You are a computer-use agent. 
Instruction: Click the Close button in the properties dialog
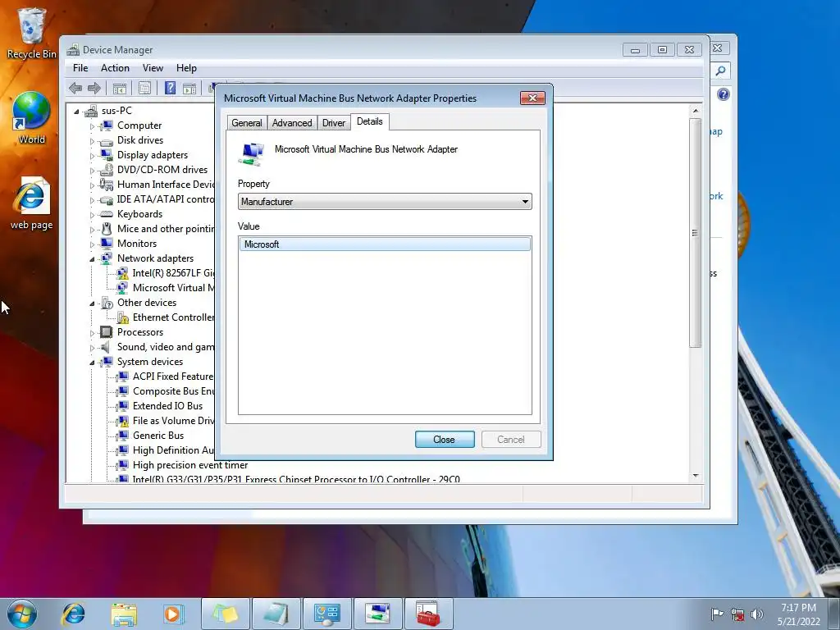[444, 440]
